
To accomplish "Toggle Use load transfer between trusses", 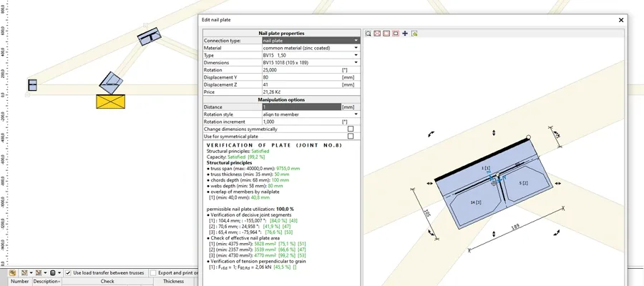I will pyautogui.click(x=69, y=273).
